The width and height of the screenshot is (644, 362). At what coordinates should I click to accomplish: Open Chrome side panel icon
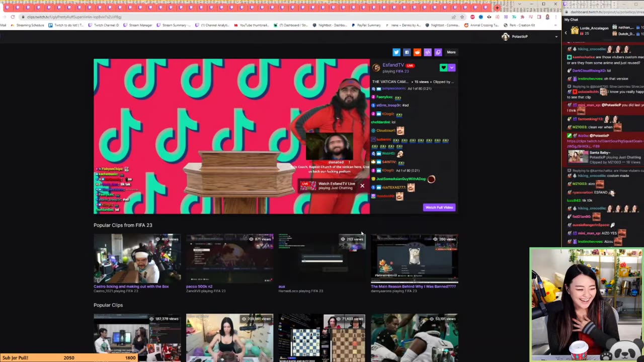[x=539, y=17]
